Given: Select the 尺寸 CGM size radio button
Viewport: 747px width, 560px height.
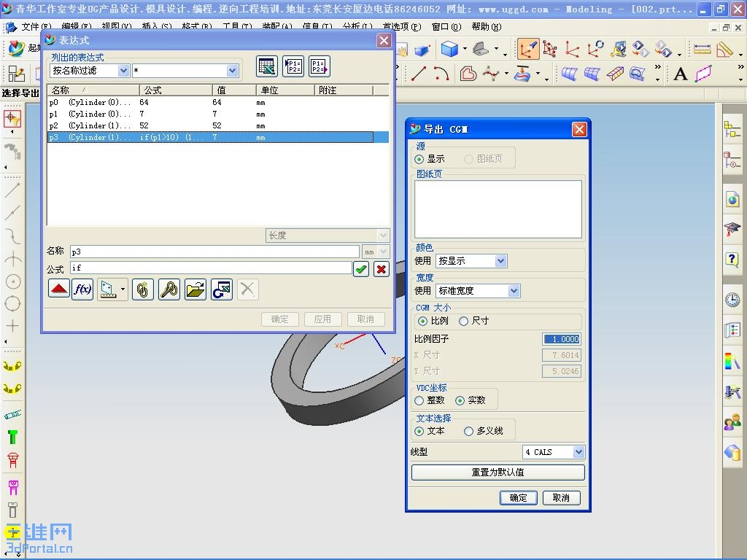Looking at the screenshot, I should 463,321.
